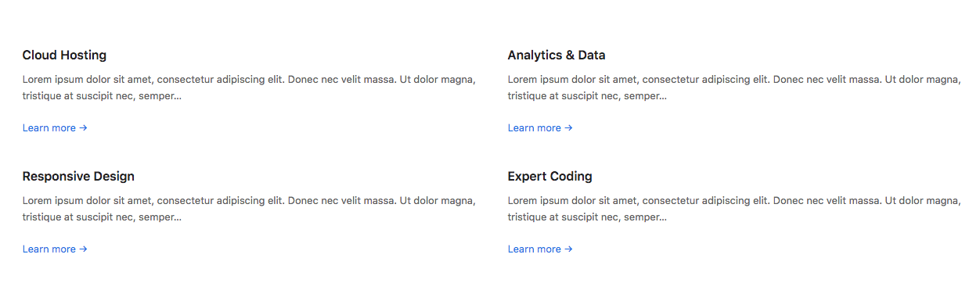
Task: Click the Expert Coding heading
Action: tap(550, 177)
